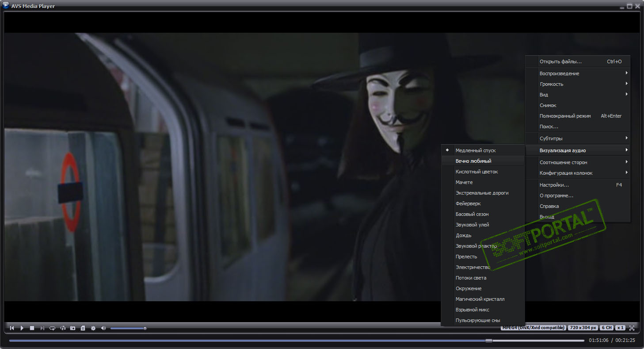Expand the Вид submenu

tap(577, 95)
